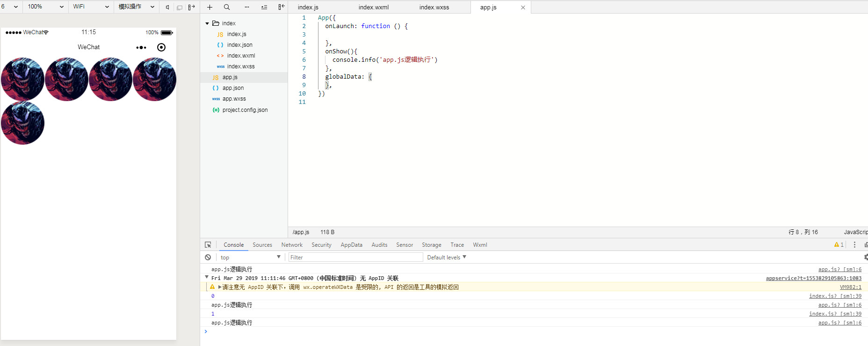Close the app.js editor tab
The image size is (868, 346).
(523, 7)
